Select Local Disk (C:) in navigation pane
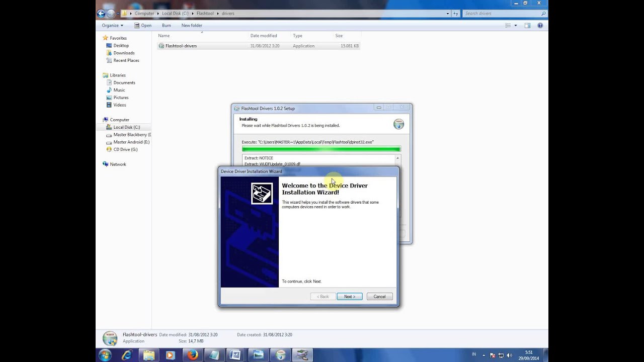 click(126, 127)
